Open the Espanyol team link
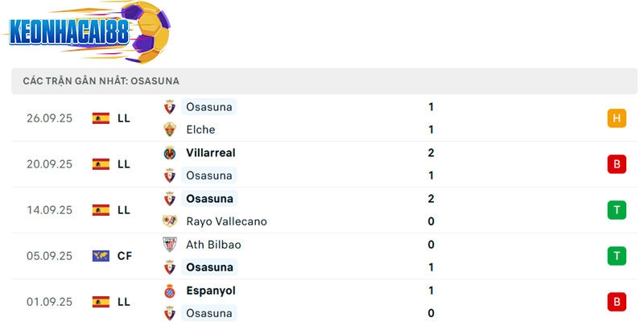This screenshot has height=322, width=644. click(210, 291)
